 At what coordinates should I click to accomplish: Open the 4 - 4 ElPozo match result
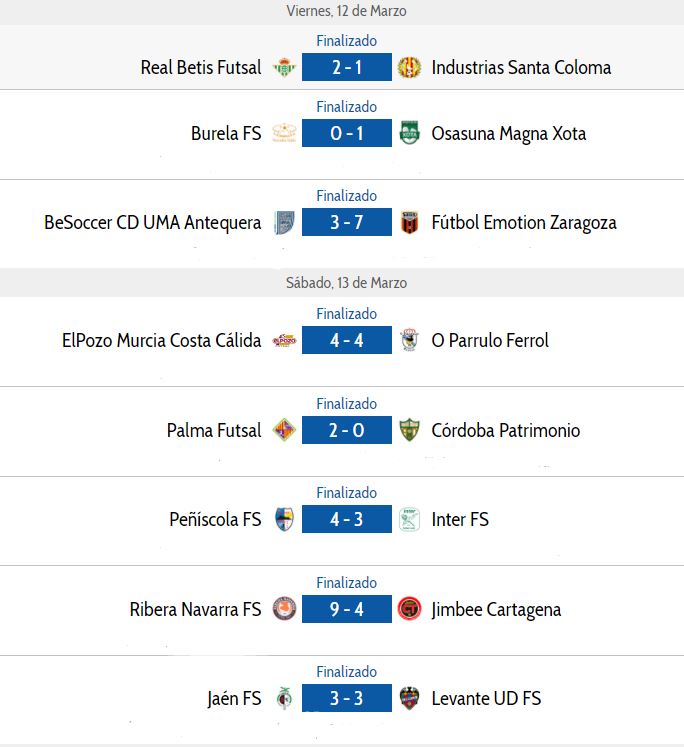pyautogui.click(x=347, y=340)
